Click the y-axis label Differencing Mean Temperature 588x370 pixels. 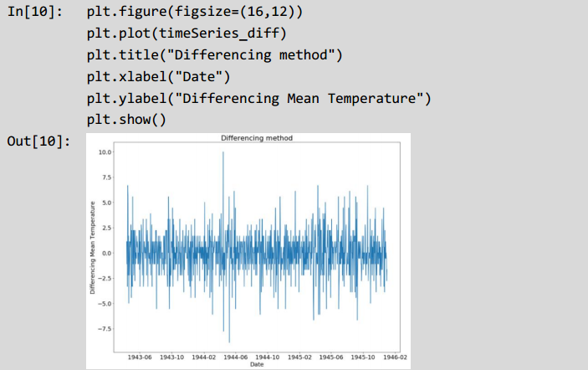(93, 248)
